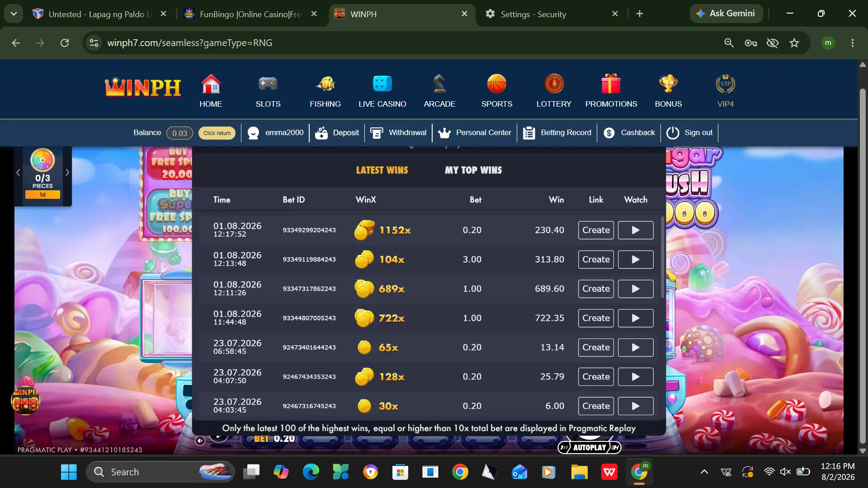Screen dimensions: 868x488
Task: Click the Sign out power icon
Action: pos(673,133)
